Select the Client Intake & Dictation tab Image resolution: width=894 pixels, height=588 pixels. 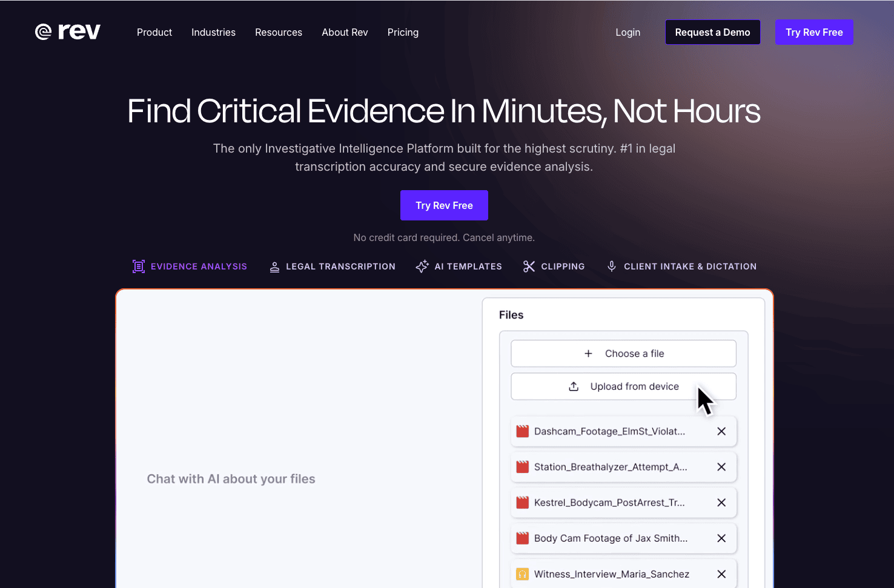(681, 266)
